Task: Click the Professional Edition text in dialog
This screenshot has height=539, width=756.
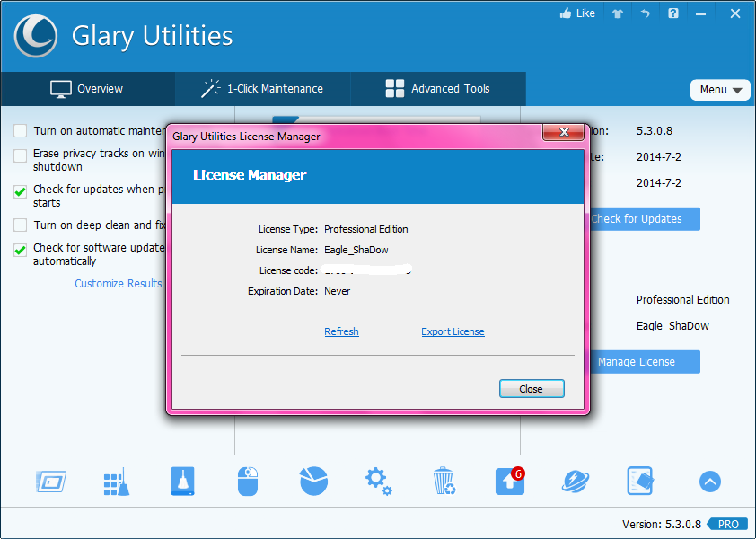Action: click(x=366, y=229)
